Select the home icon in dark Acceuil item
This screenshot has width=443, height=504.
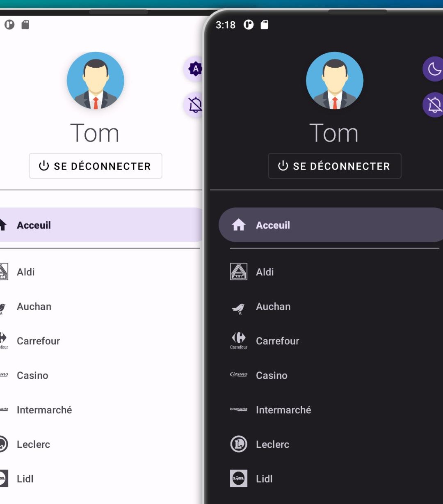(x=239, y=225)
